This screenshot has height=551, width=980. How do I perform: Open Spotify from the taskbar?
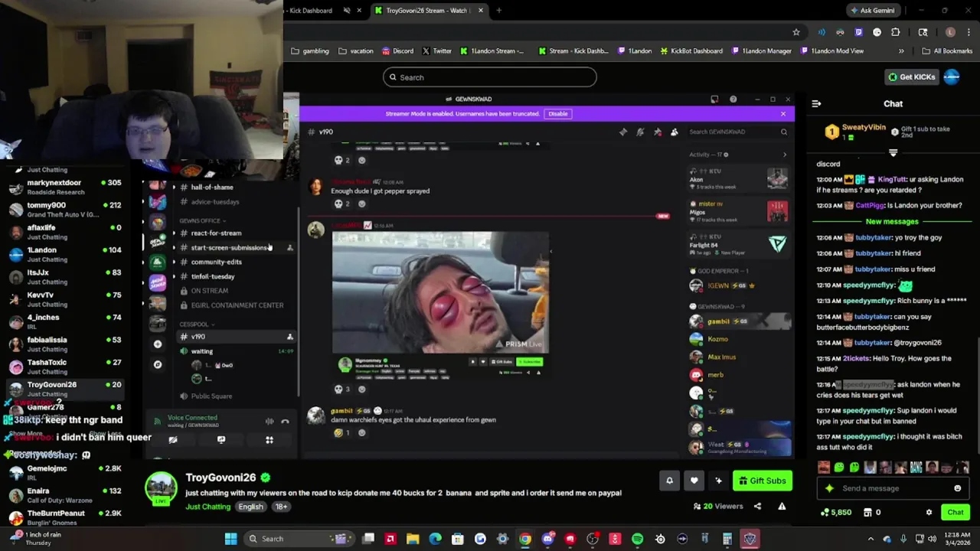637,539
